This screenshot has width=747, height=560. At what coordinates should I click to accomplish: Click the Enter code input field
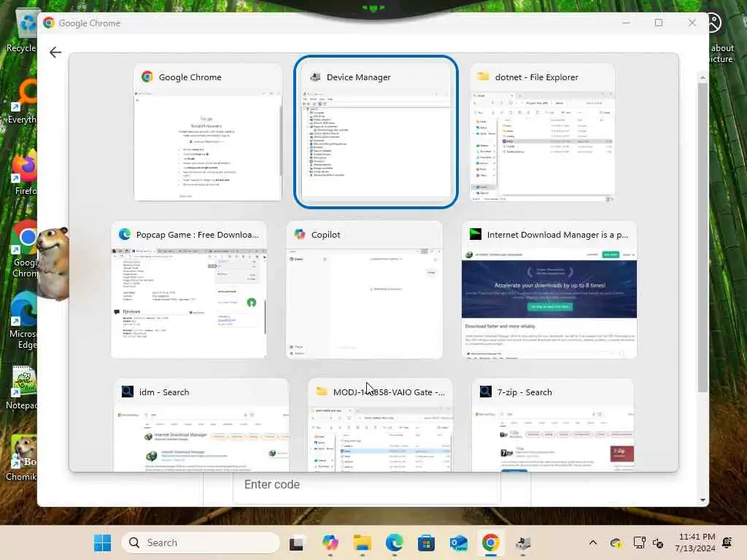point(367,485)
